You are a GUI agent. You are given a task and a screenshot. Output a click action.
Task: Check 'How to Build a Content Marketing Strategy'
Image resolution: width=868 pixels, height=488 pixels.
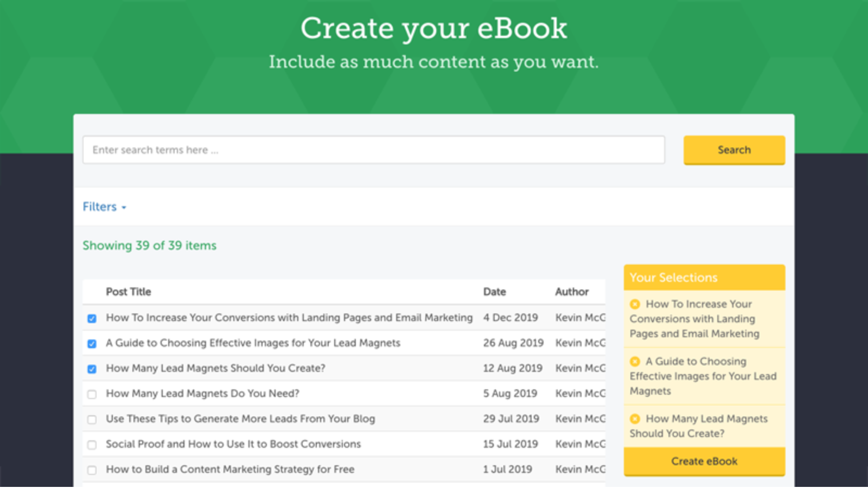pyautogui.click(x=91, y=470)
